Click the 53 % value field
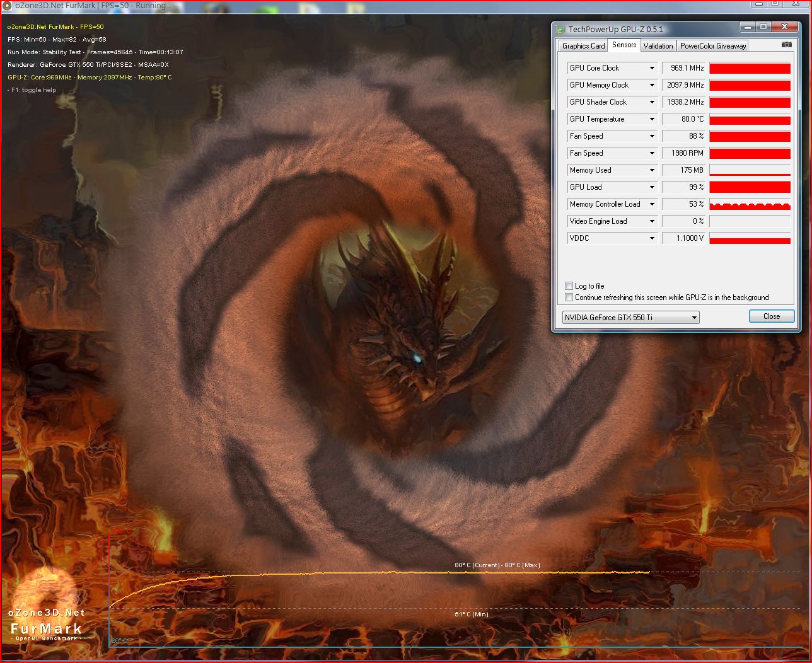The width and height of the screenshot is (812, 663). 684,204
